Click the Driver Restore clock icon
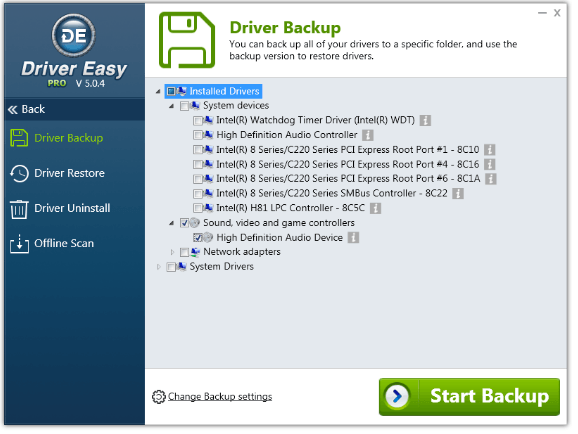Viewport: 578px width, 434px height. (19, 174)
